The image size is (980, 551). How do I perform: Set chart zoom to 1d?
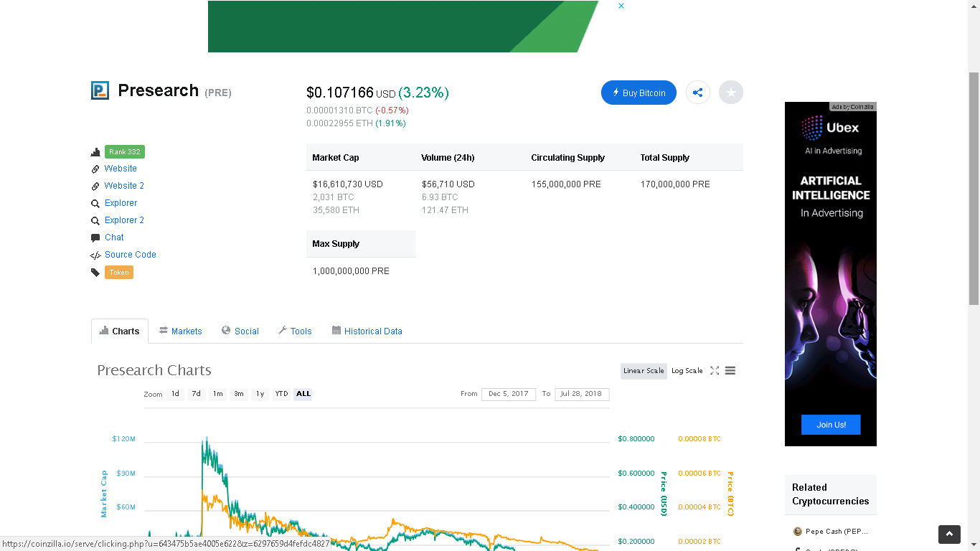click(175, 394)
